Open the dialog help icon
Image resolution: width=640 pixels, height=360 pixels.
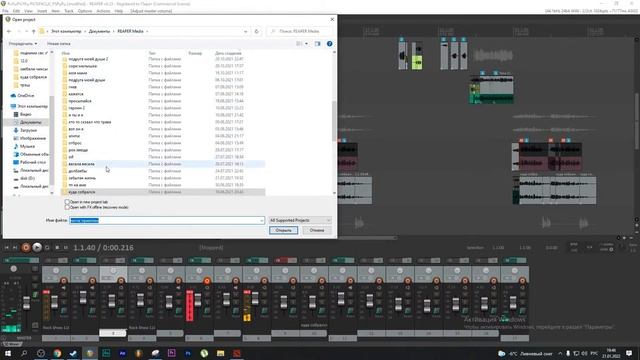point(329,44)
